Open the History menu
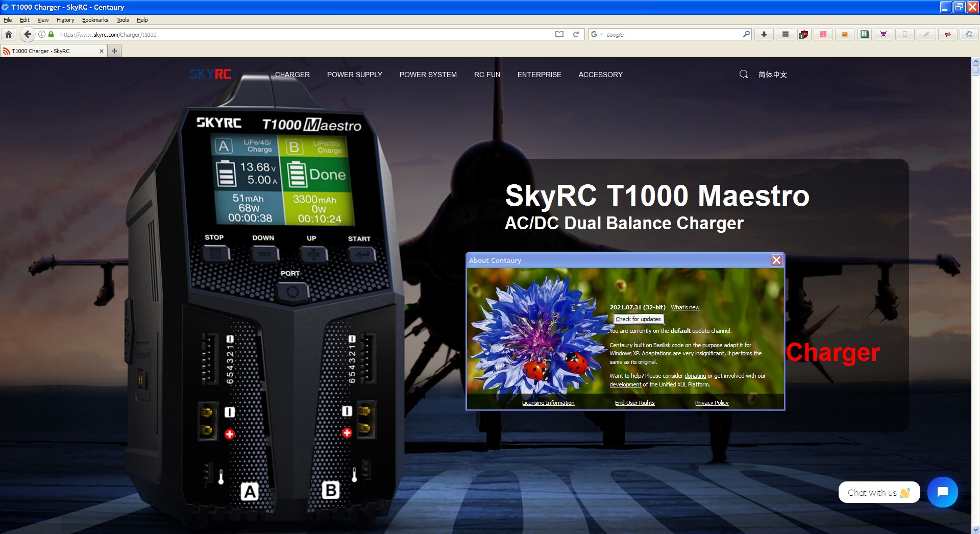 [65, 20]
